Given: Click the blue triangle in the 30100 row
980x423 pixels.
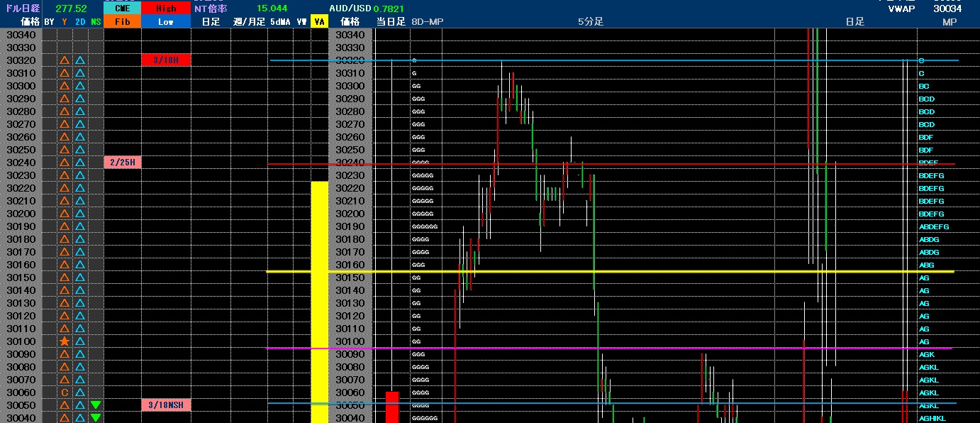Looking at the screenshot, I should 80,341.
